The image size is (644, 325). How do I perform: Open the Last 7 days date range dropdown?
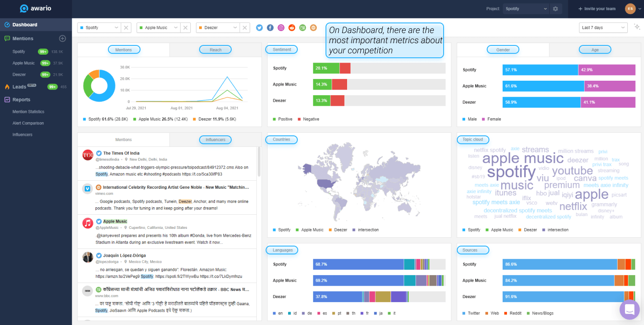(603, 27)
